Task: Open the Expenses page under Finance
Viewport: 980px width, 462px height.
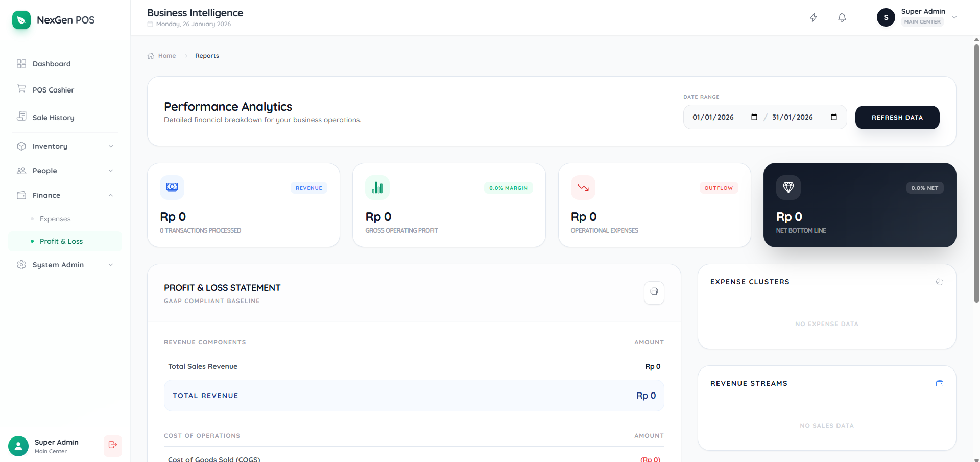Action: [55, 218]
